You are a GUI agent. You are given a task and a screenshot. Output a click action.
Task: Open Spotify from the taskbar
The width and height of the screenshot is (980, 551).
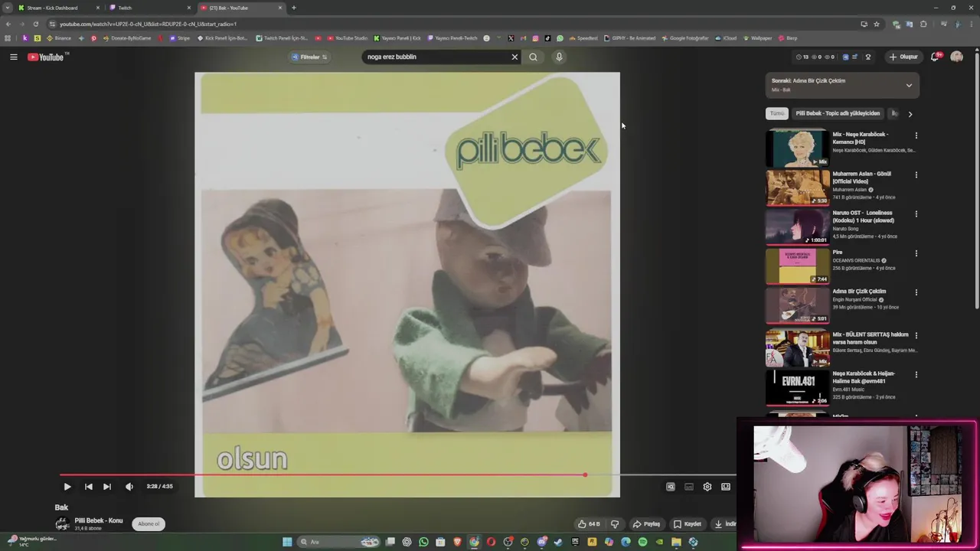click(642, 542)
